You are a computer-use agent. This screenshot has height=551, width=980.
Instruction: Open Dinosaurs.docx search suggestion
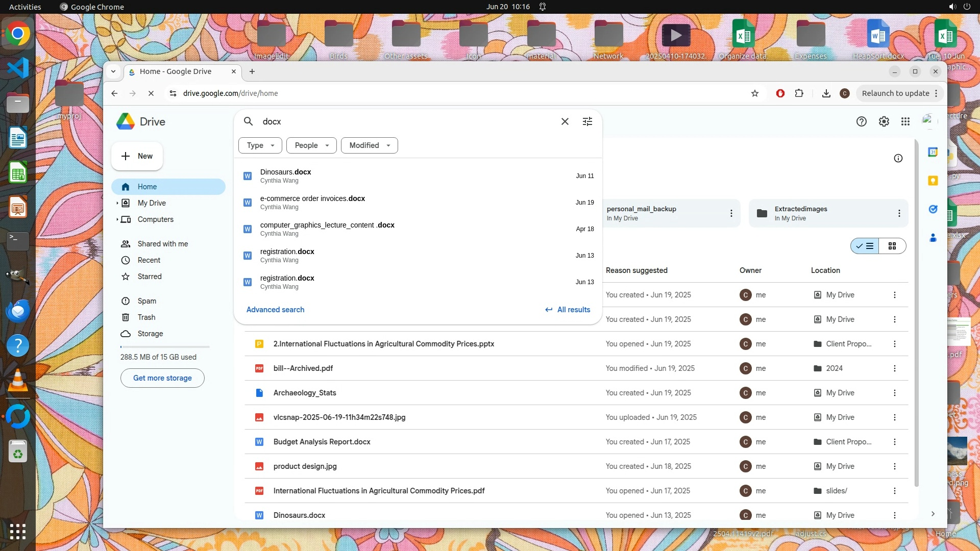286,176
